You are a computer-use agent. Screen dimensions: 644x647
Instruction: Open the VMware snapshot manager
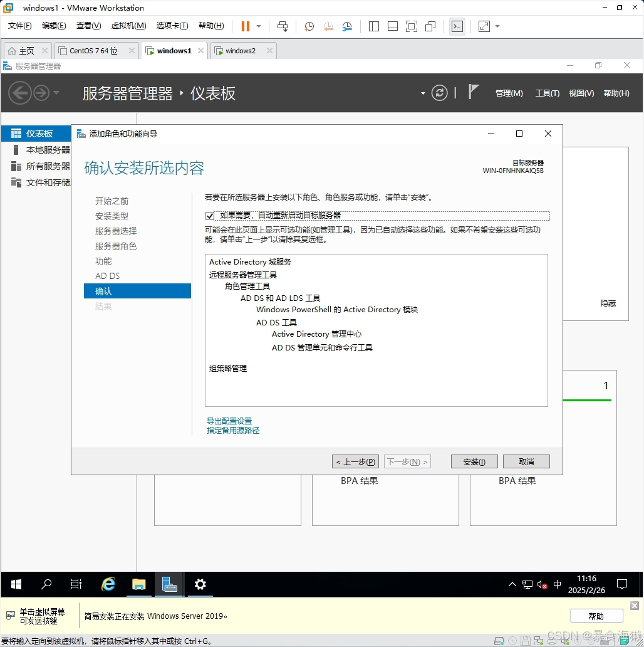click(x=347, y=26)
